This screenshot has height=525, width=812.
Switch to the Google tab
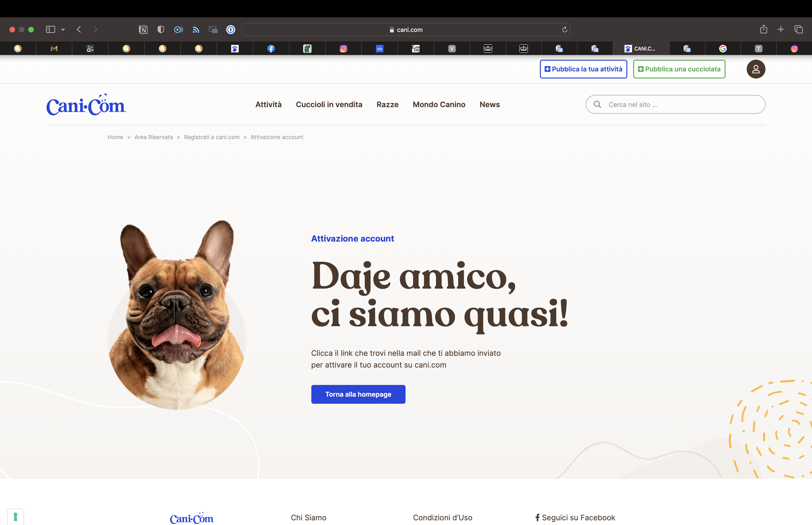point(723,49)
